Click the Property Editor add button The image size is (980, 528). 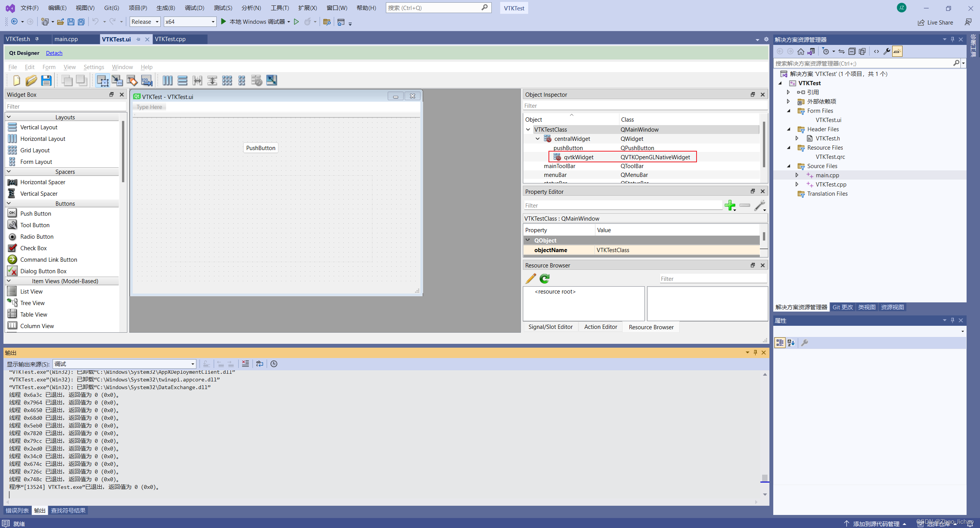tap(730, 205)
